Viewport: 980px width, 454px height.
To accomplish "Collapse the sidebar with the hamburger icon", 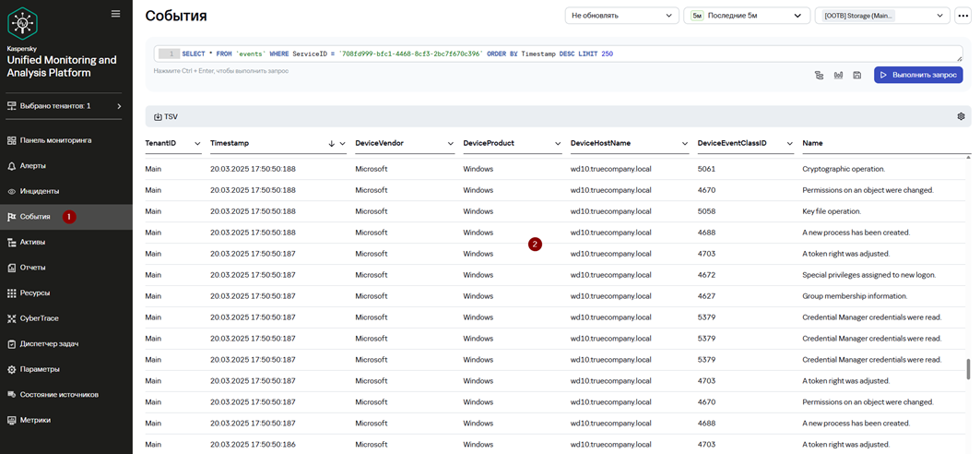I will coord(115,13).
